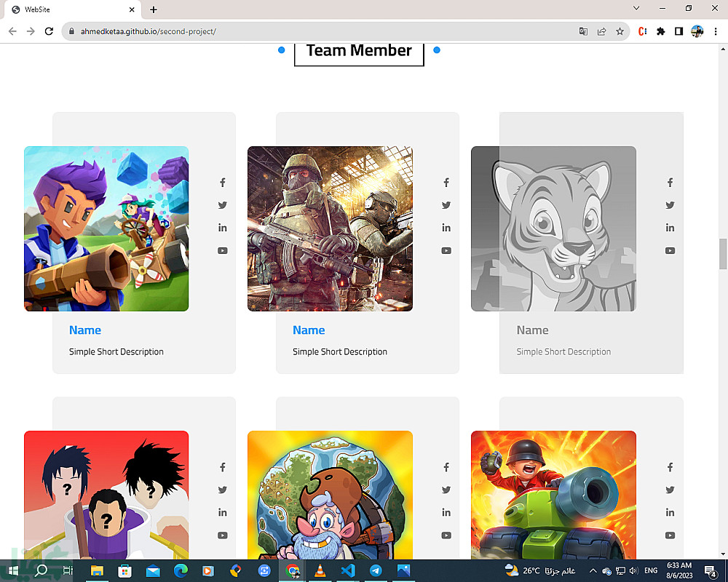Open Telegram from taskbar

click(x=376, y=570)
